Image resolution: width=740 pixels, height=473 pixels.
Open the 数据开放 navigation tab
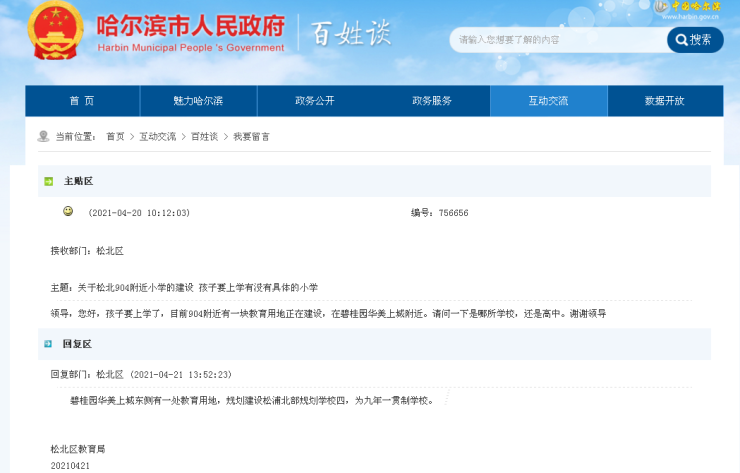[x=665, y=101]
